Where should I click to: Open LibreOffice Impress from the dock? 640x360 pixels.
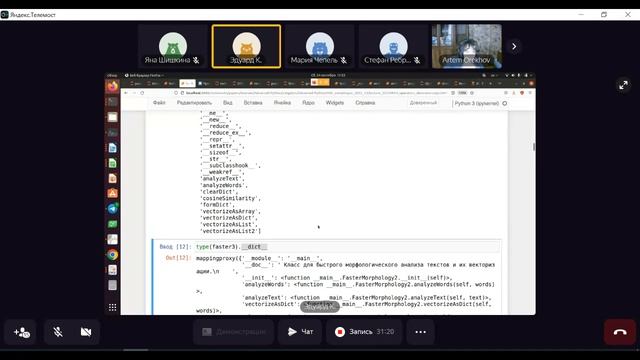tap(112, 178)
